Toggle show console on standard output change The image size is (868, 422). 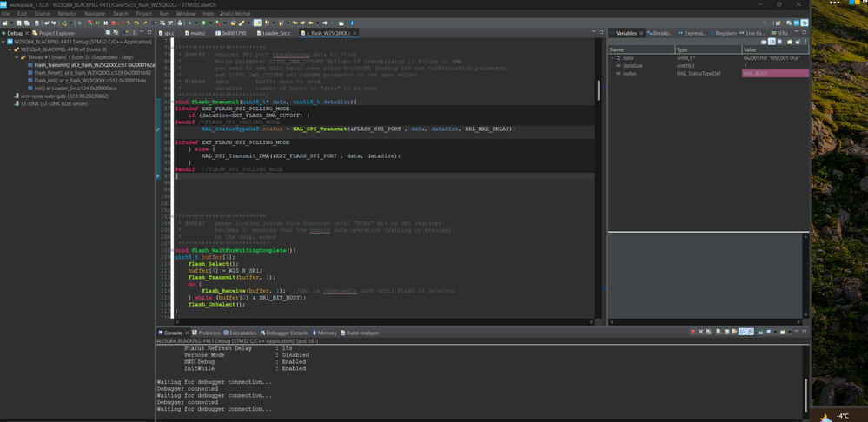[x=742, y=332]
